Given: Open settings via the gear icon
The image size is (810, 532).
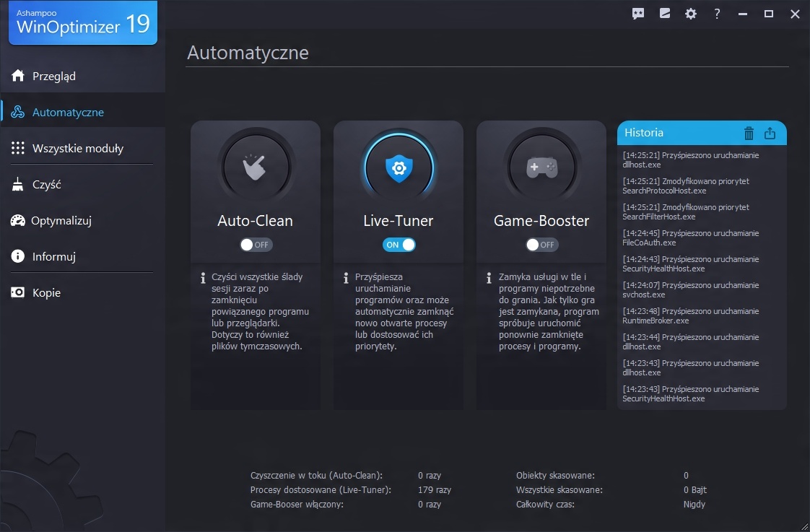Looking at the screenshot, I should coord(691,14).
